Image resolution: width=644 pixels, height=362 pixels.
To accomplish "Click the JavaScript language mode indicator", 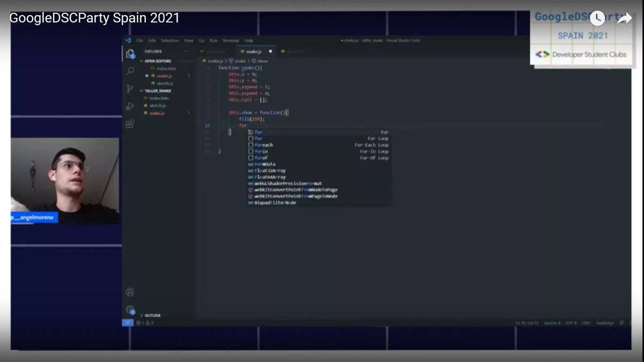I will (604, 323).
